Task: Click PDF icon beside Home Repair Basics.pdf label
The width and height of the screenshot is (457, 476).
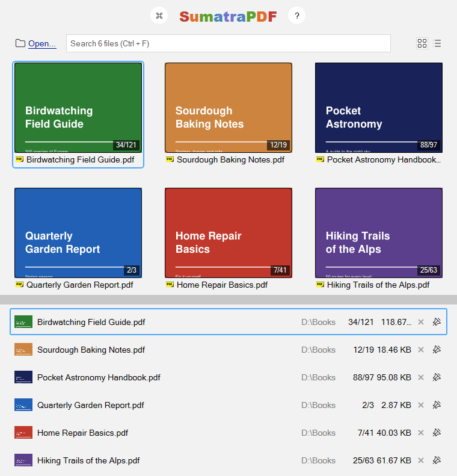Action: (x=170, y=285)
